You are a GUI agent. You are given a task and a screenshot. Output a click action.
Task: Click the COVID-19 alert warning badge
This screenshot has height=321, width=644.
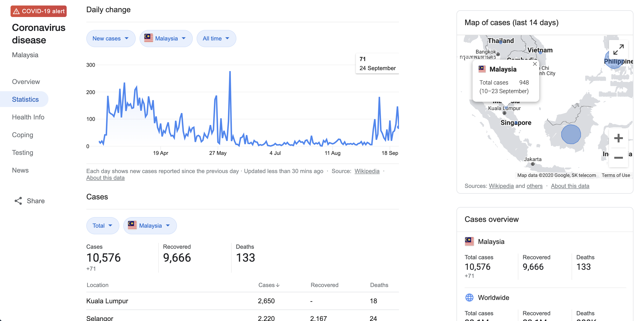point(39,11)
